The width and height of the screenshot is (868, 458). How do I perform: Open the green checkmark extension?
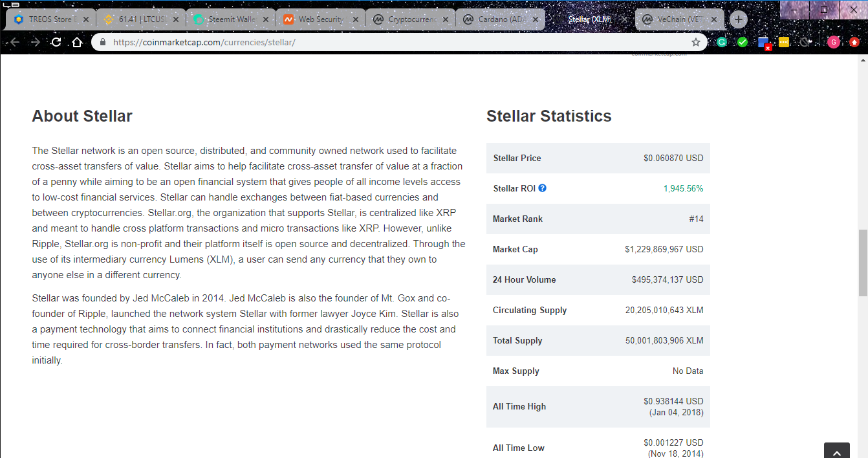pyautogui.click(x=743, y=42)
